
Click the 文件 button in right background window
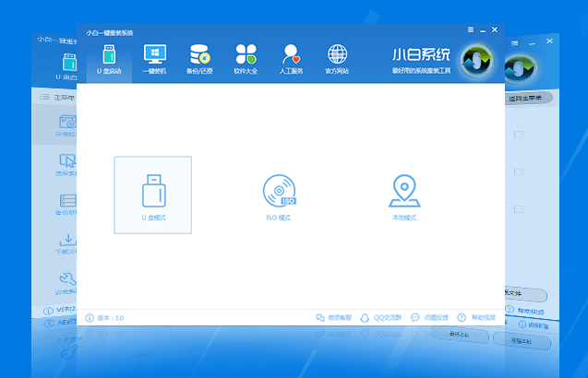526,294
